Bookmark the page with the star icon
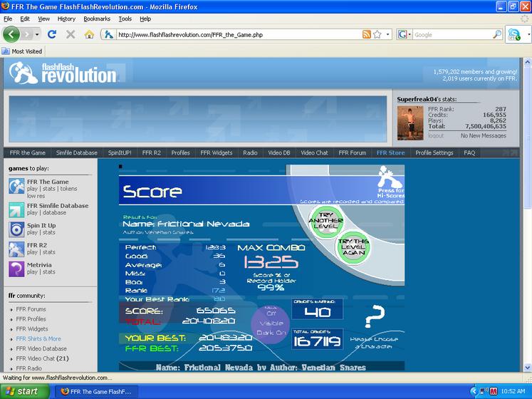Image resolution: width=532 pixels, height=399 pixels. [x=377, y=34]
